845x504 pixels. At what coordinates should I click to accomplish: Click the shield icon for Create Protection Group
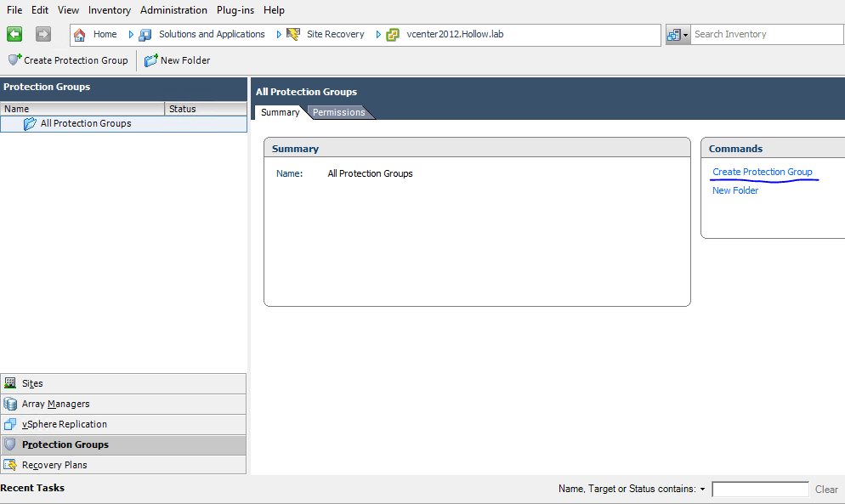click(x=14, y=59)
